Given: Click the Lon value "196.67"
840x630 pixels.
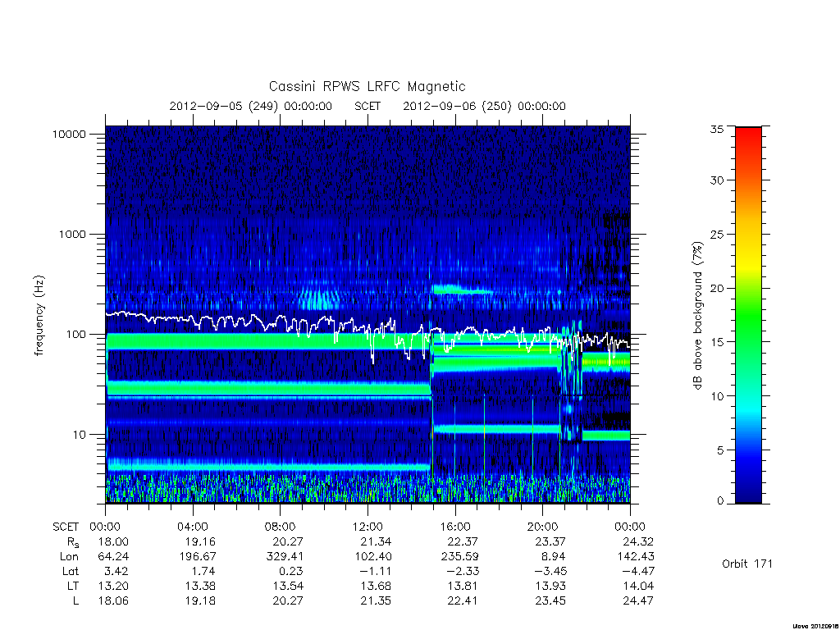Looking at the screenshot, I should click(197, 557).
